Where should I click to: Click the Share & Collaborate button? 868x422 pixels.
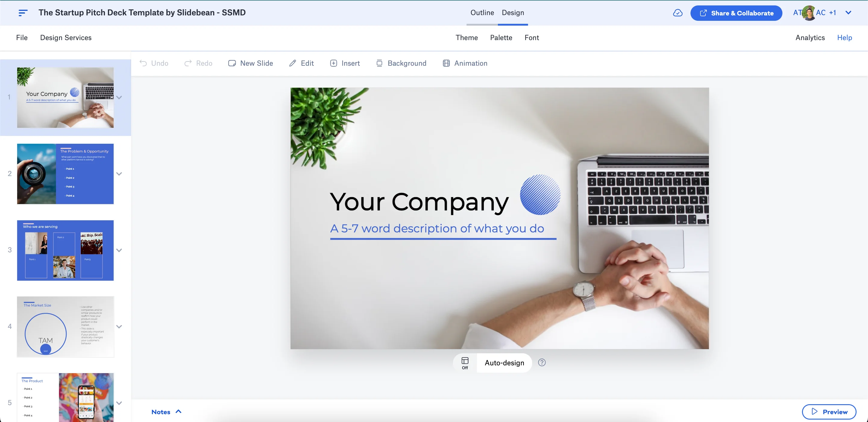coord(736,13)
